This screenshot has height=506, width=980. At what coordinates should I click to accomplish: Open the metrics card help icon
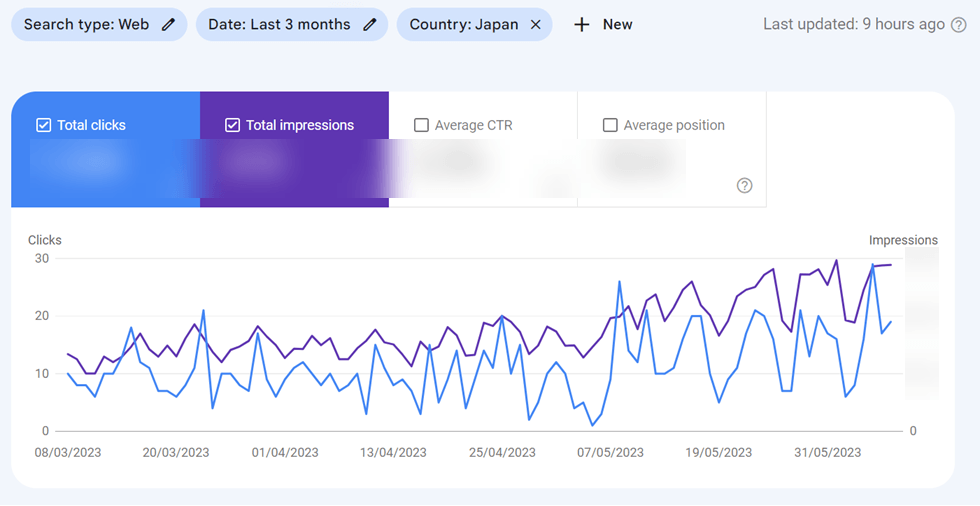[x=744, y=186]
